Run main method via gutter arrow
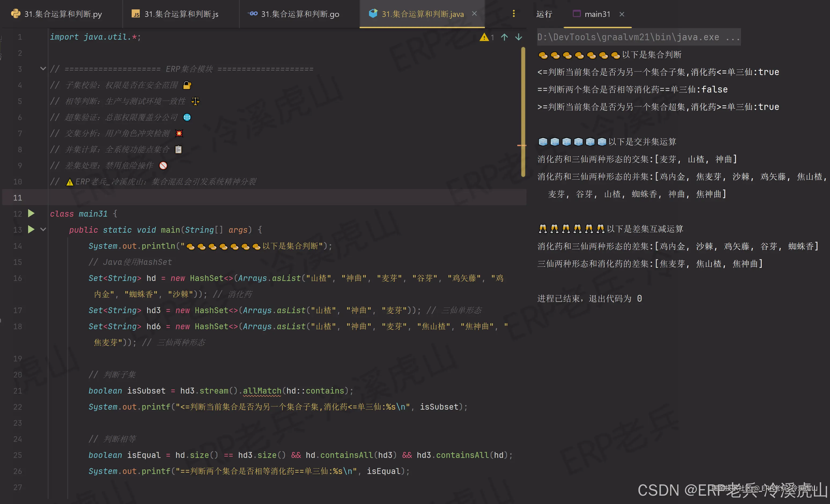Image resolution: width=830 pixels, height=504 pixels. click(31, 229)
